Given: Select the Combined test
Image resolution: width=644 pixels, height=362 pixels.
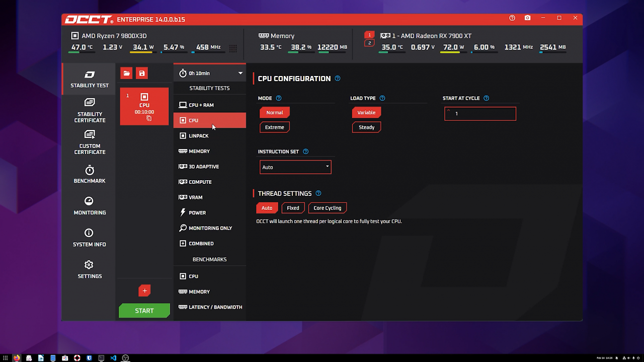Looking at the screenshot, I should pyautogui.click(x=210, y=243).
